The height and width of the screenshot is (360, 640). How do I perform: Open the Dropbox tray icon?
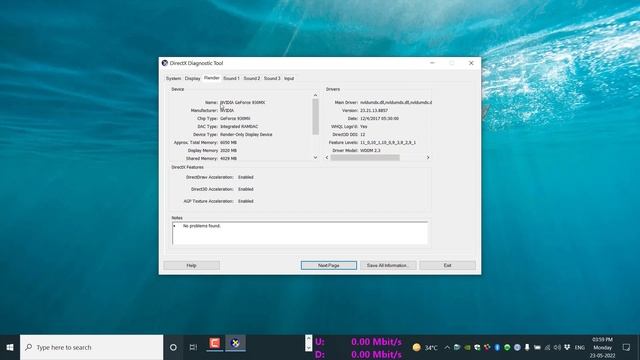pos(567,347)
